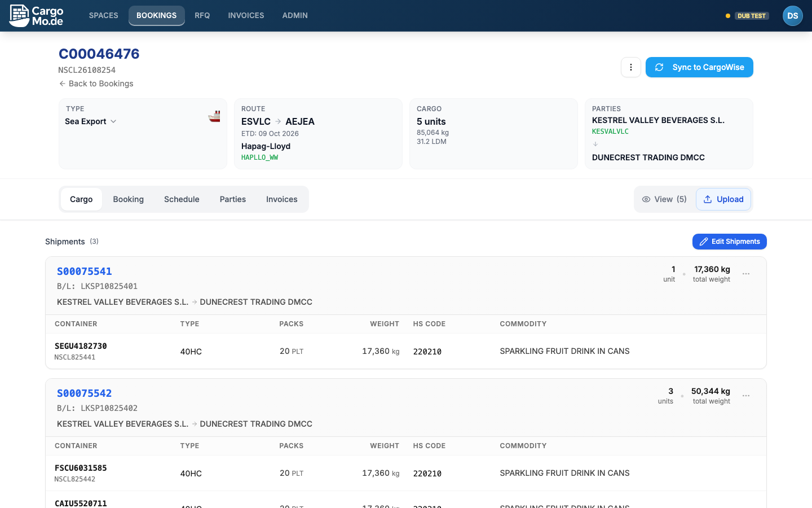Click B/L number LKSP10825402
The width and height of the screenshot is (812, 508).
[109, 408]
